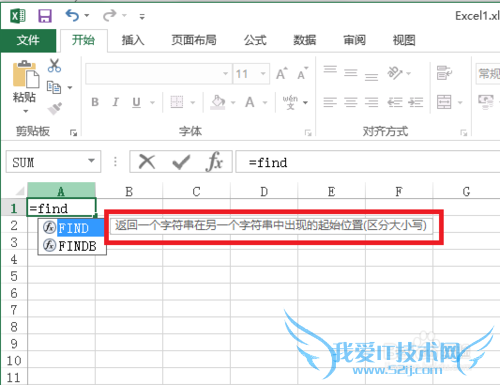The height and width of the screenshot is (385, 500).
Task: Toggle Bold formatting
Action: (x=95, y=102)
